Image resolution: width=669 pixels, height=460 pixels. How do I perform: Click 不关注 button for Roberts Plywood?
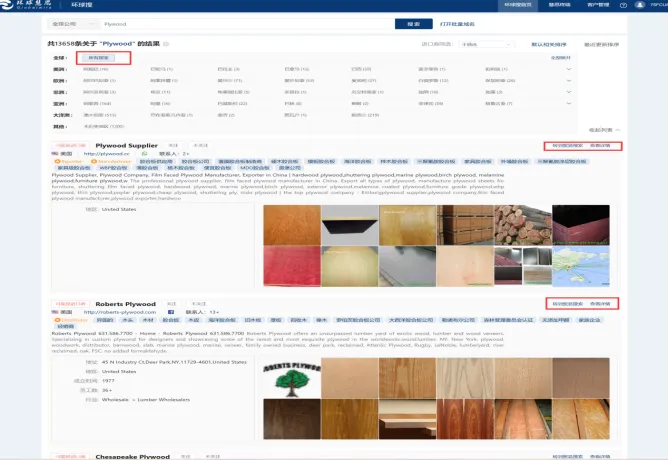198,304
